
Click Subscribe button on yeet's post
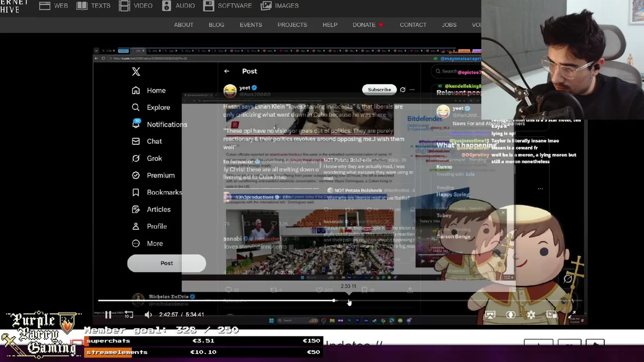379,89
